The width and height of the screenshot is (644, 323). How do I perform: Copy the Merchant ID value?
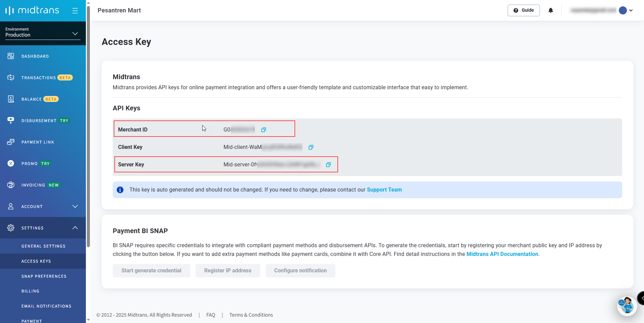(264, 130)
